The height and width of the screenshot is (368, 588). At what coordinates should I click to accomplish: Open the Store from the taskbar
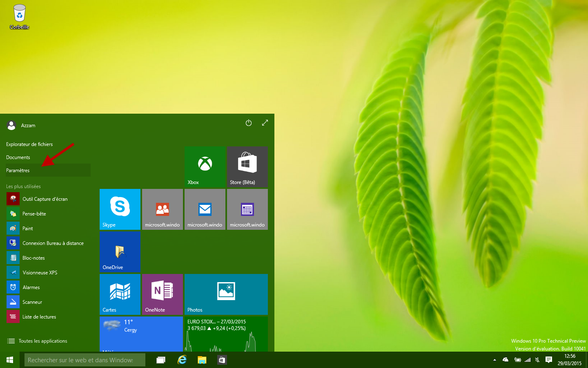coord(222,360)
